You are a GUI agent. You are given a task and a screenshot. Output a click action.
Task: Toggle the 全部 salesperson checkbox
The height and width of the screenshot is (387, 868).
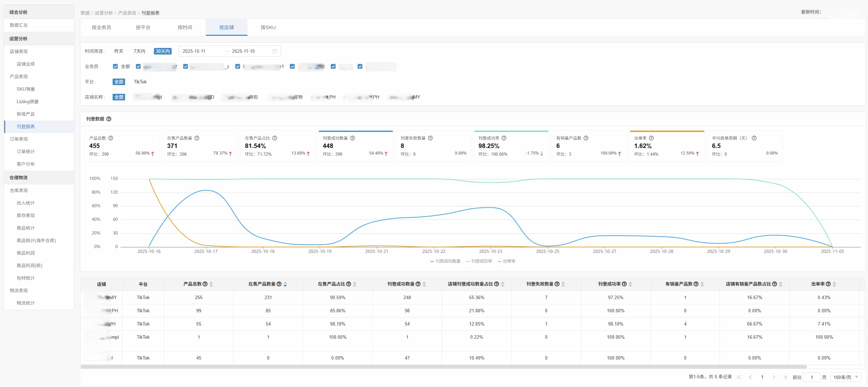pyautogui.click(x=115, y=66)
